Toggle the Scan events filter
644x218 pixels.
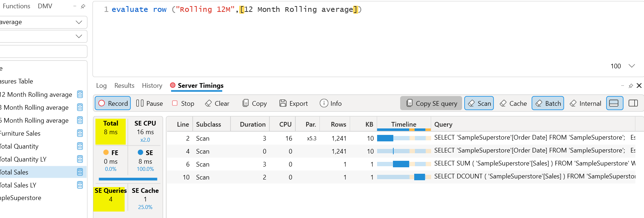479,104
